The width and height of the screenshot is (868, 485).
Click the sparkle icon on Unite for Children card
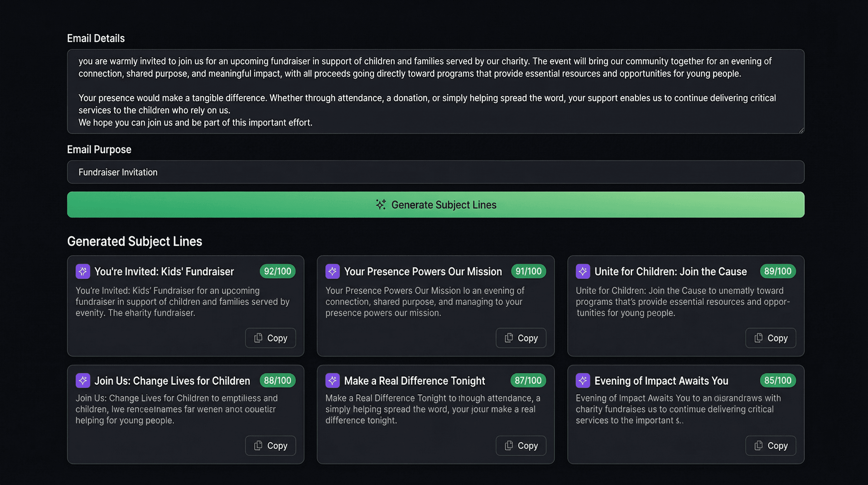point(583,271)
